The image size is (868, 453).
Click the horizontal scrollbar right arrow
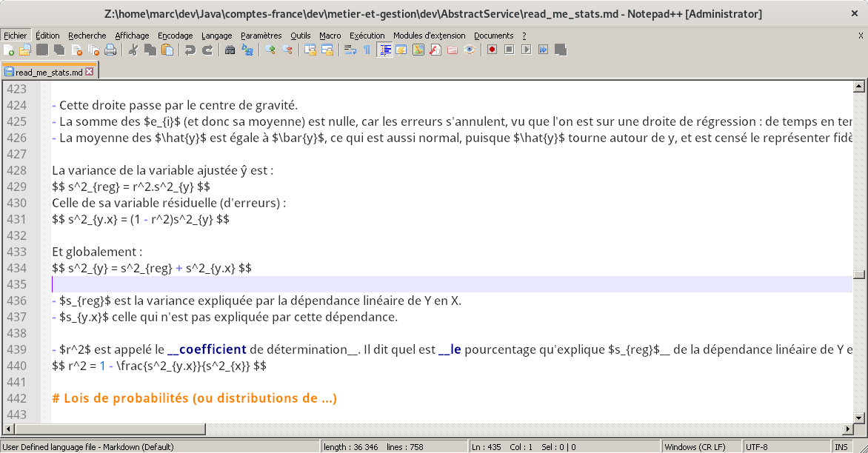click(x=848, y=429)
